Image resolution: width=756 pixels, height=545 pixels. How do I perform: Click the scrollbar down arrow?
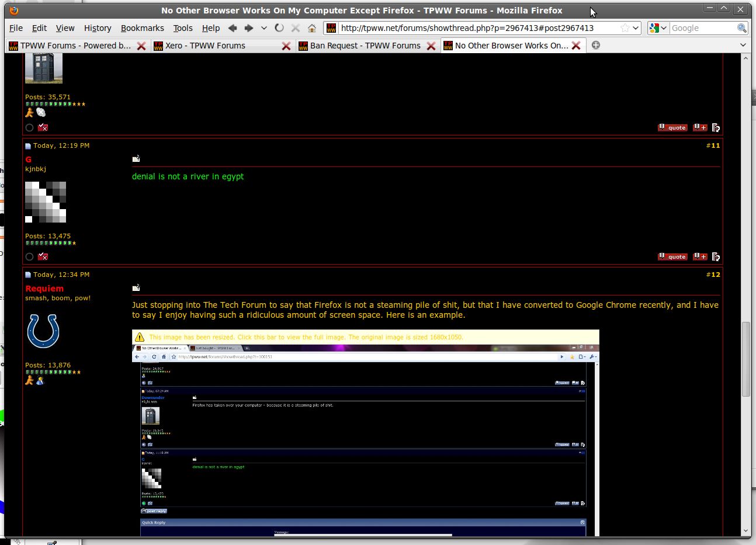[745, 531]
